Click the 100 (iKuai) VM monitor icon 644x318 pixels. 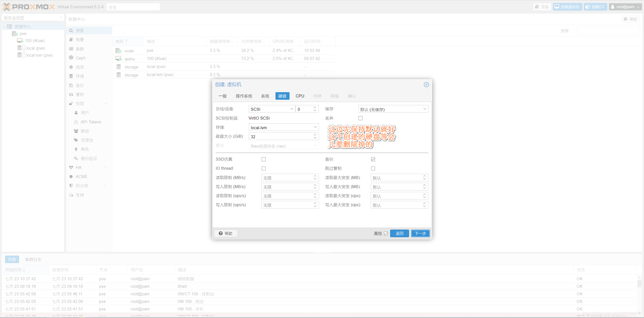(x=20, y=41)
